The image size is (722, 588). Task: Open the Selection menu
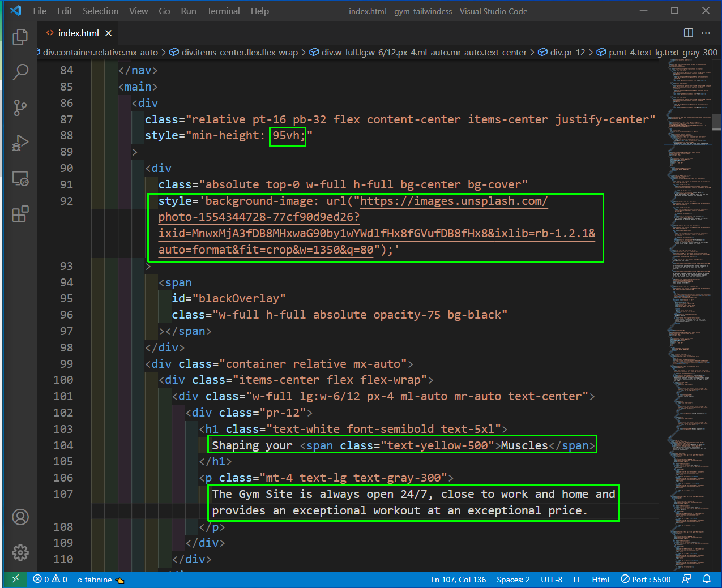[100, 11]
